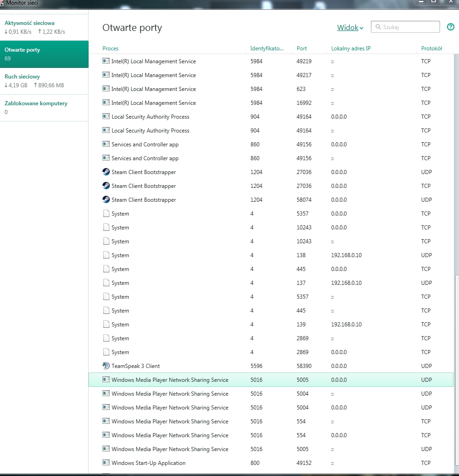The image size is (459, 476).
Task: Select the Intel(R) Local Management Service name on the port 623 row
Action: tap(154, 89)
